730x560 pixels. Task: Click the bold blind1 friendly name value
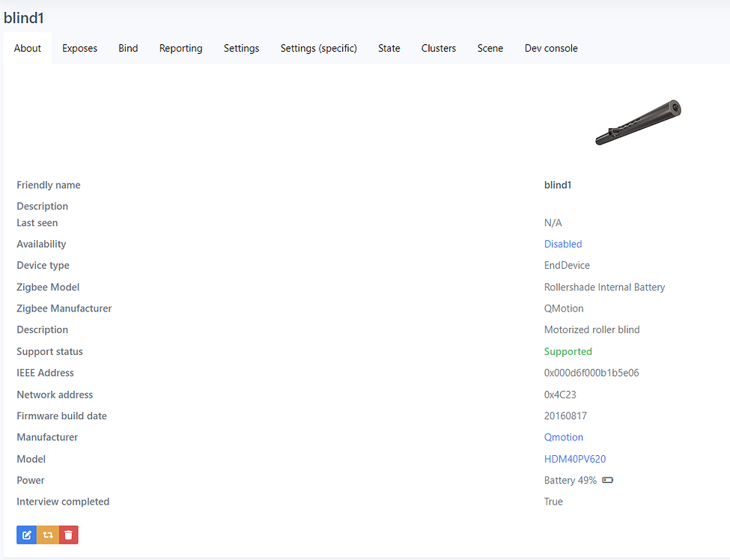point(558,185)
